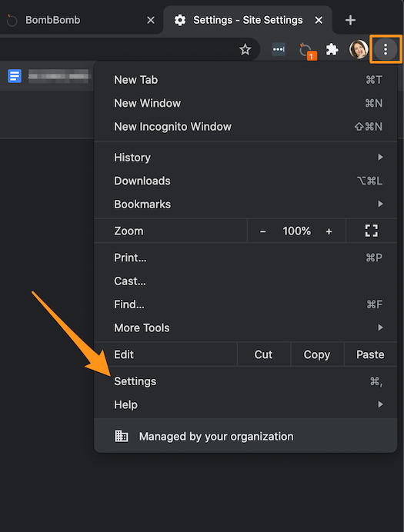Click the BombBomb extension icon with badge
This screenshot has height=532, width=404.
[x=307, y=51]
